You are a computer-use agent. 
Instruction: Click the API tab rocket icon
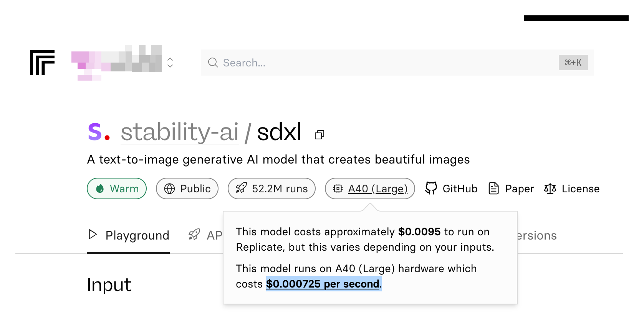pyautogui.click(x=194, y=235)
